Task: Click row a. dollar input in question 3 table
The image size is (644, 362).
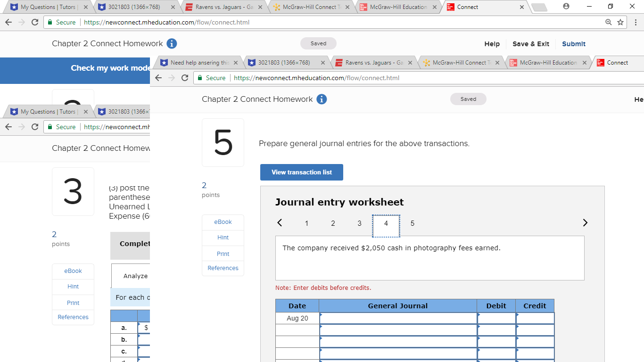Action: (x=144, y=327)
